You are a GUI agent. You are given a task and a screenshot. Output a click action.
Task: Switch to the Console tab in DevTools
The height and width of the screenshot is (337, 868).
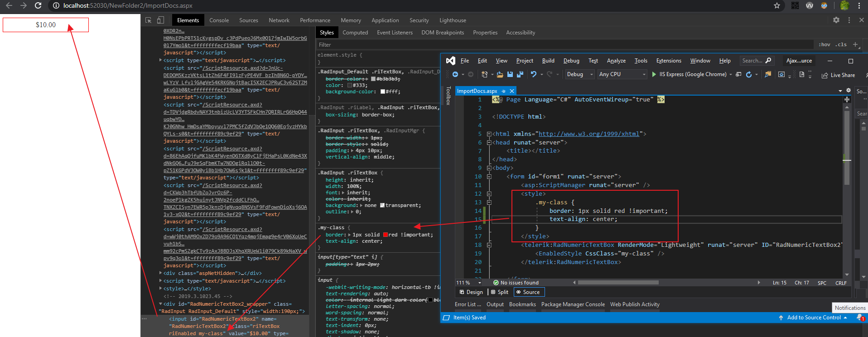coord(219,20)
